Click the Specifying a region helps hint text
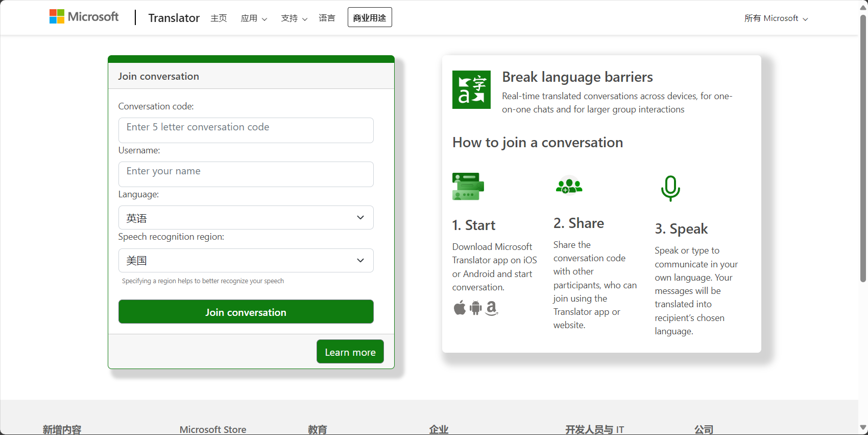The width and height of the screenshot is (868, 435). (203, 281)
